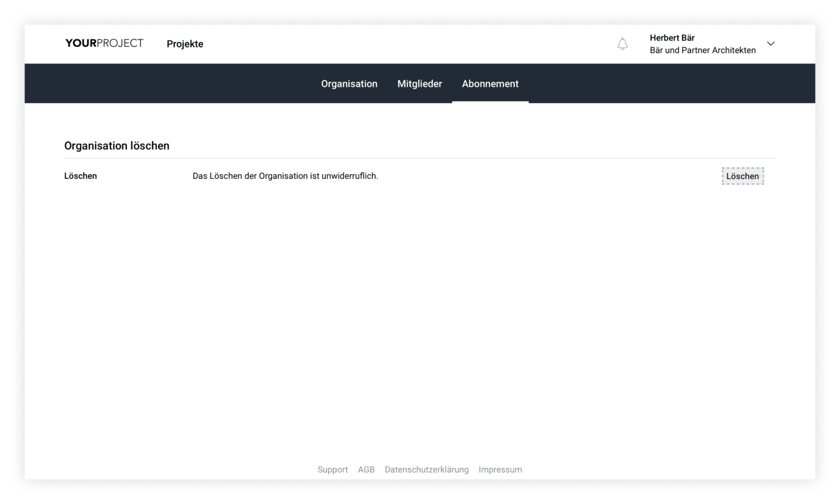Open the AGB footer link
This screenshot has height=504, width=840.
click(366, 469)
